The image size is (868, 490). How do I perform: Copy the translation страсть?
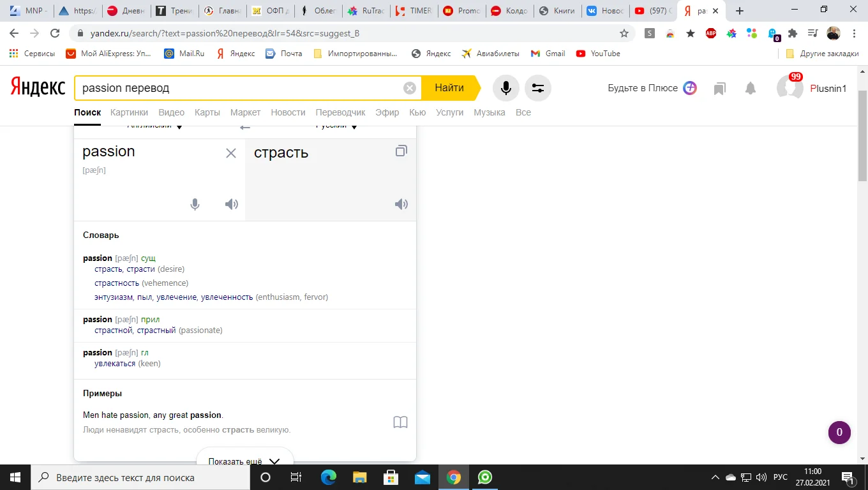[x=401, y=151]
